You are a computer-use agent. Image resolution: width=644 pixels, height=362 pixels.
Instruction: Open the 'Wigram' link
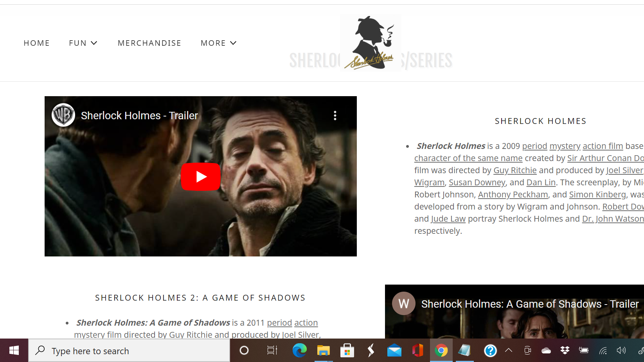click(429, 182)
